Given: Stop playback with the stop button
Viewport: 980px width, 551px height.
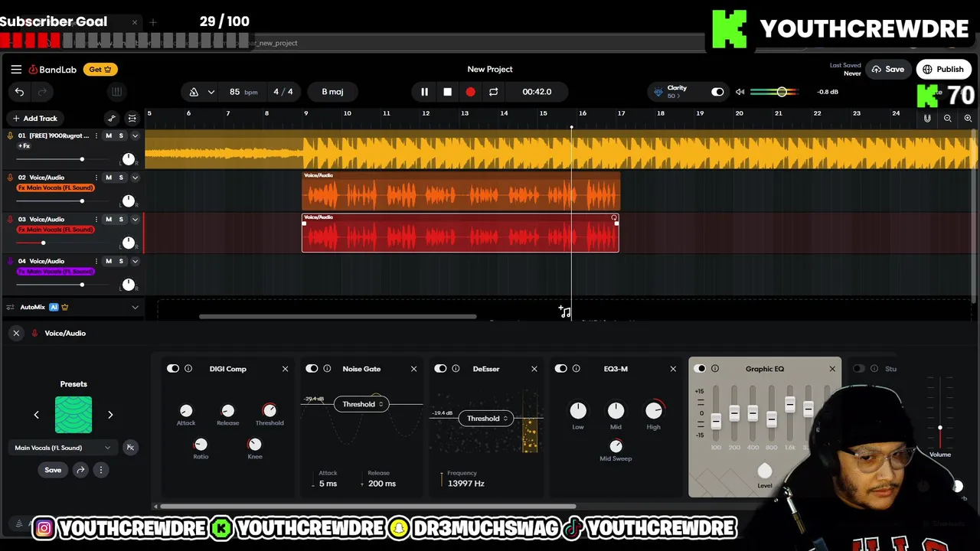Looking at the screenshot, I should 447,92.
